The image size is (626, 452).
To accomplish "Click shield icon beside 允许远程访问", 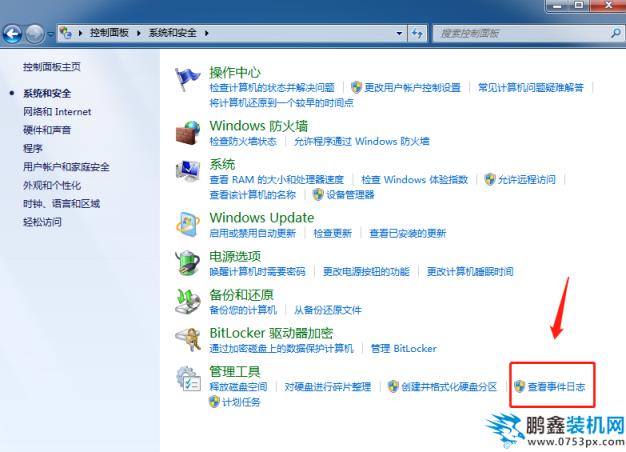I will pyautogui.click(x=490, y=179).
